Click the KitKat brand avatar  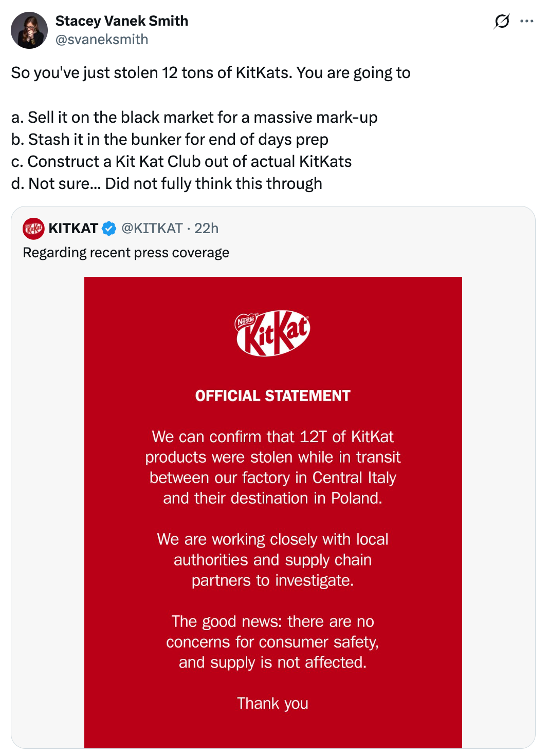point(32,229)
